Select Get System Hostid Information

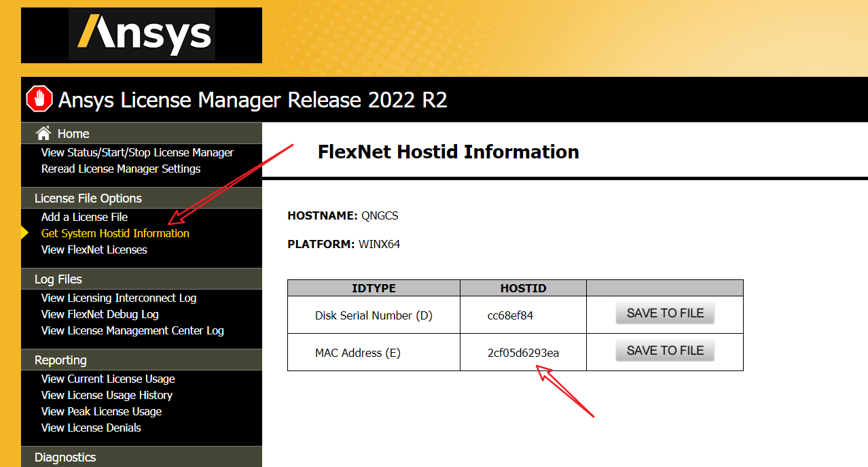click(x=115, y=233)
